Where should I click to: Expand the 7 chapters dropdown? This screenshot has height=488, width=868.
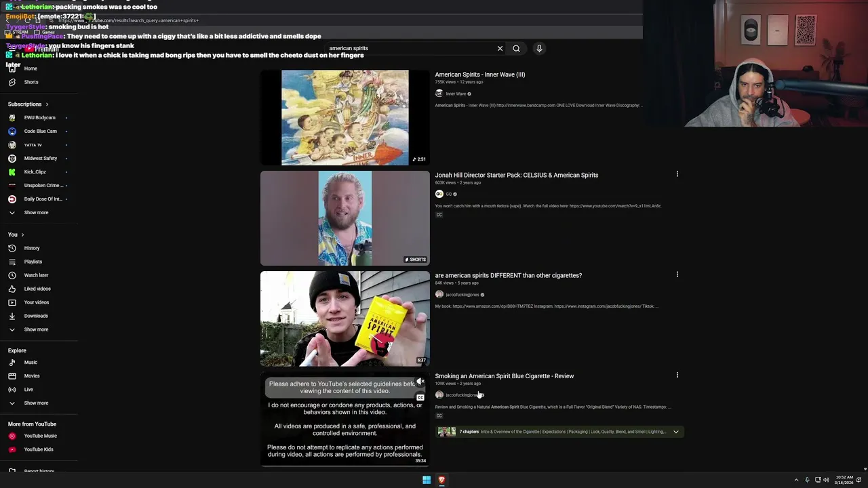[675, 432]
